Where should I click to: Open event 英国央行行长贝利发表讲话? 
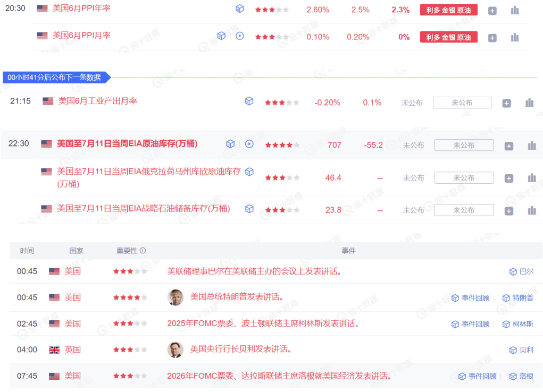tap(241, 349)
